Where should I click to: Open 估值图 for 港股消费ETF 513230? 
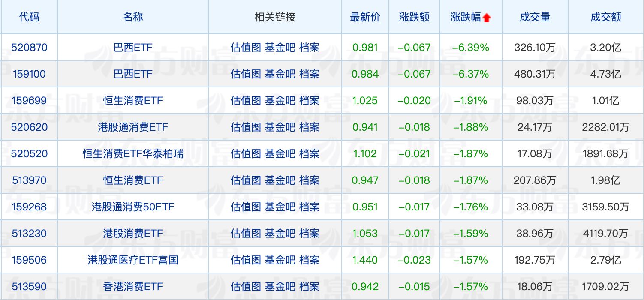click(246, 233)
